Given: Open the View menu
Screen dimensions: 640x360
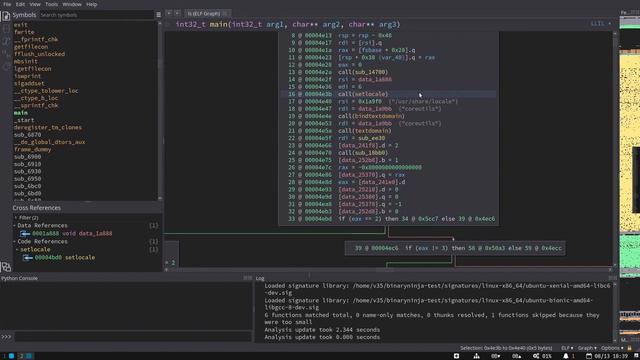Looking at the screenshot, I should pyautogui.click(x=35, y=4).
